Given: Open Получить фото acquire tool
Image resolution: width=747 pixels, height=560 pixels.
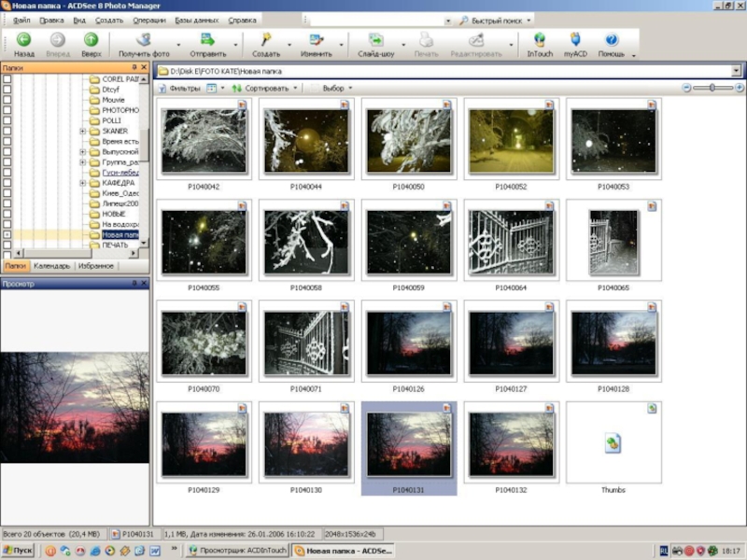Looking at the screenshot, I should click(144, 40).
